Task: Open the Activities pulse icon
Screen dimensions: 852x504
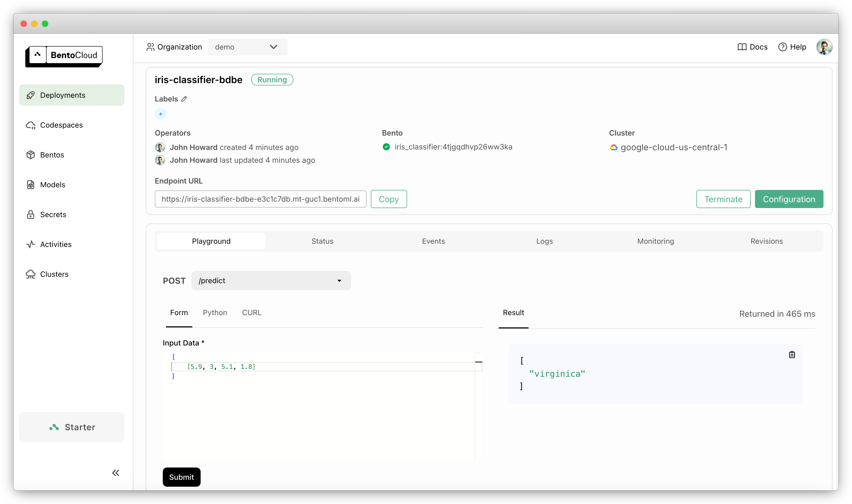Action: coord(31,244)
